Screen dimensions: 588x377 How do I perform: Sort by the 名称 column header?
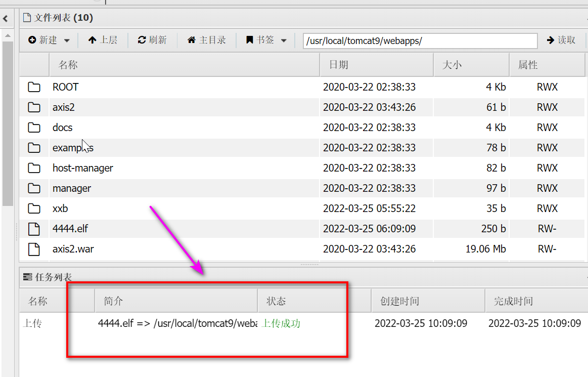pyautogui.click(x=184, y=65)
